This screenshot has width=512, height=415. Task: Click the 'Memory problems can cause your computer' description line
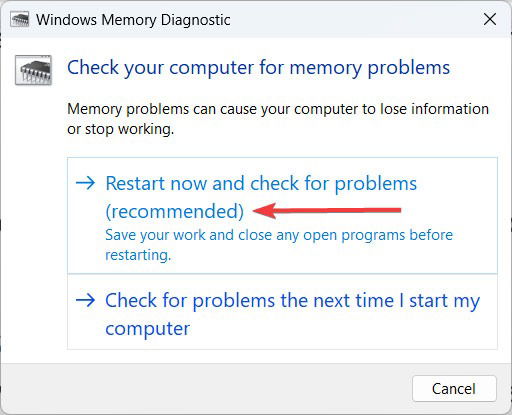click(278, 109)
